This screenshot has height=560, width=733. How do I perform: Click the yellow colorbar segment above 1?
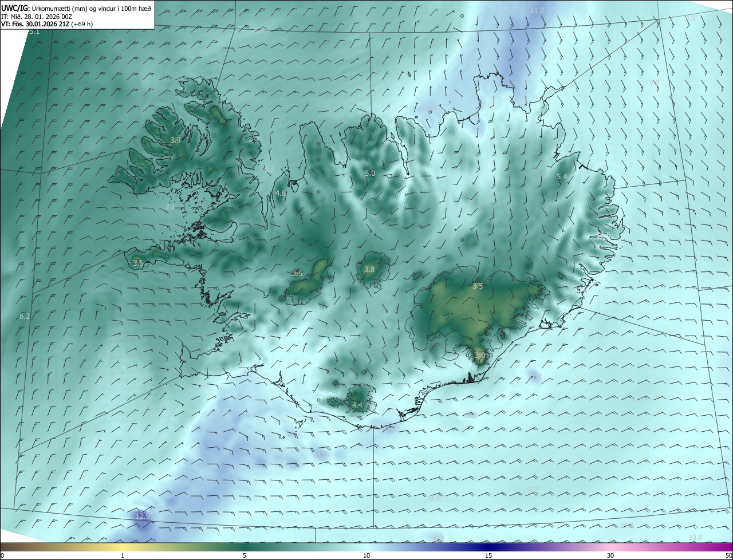[x=123, y=547]
